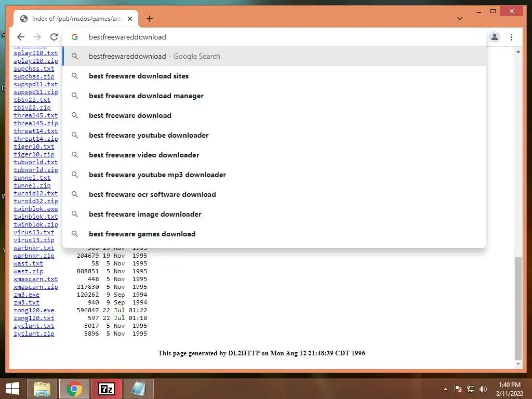The width and height of the screenshot is (532, 399).
Task: Open the tubworld.zip link
Action: point(36,170)
